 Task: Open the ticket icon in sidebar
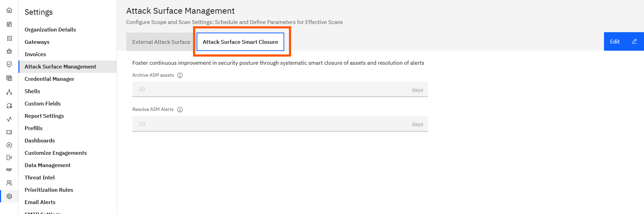coord(9,132)
